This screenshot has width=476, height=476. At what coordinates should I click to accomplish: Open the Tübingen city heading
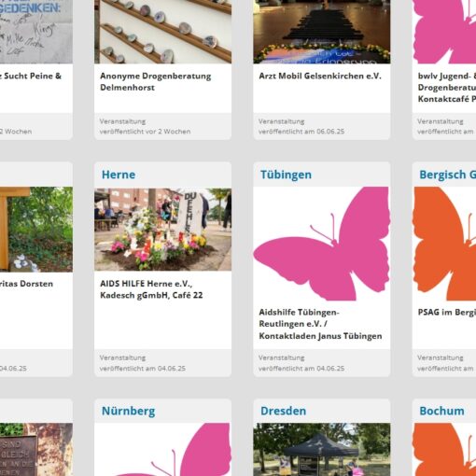click(x=286, y=175)
